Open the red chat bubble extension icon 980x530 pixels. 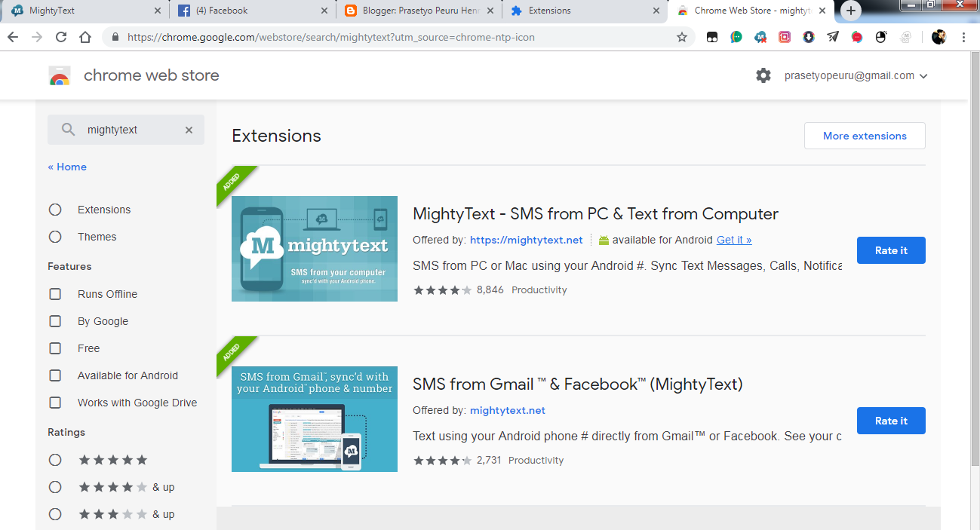point(857,37)
